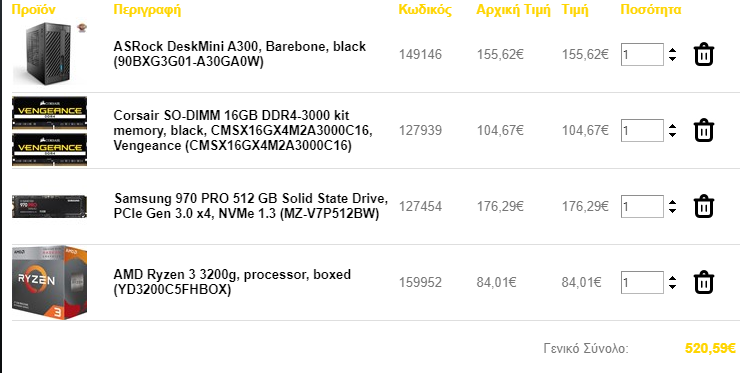Focus quantity field for AMD Ryzen 3
This screenshot has height=373, width=750.
642,283
